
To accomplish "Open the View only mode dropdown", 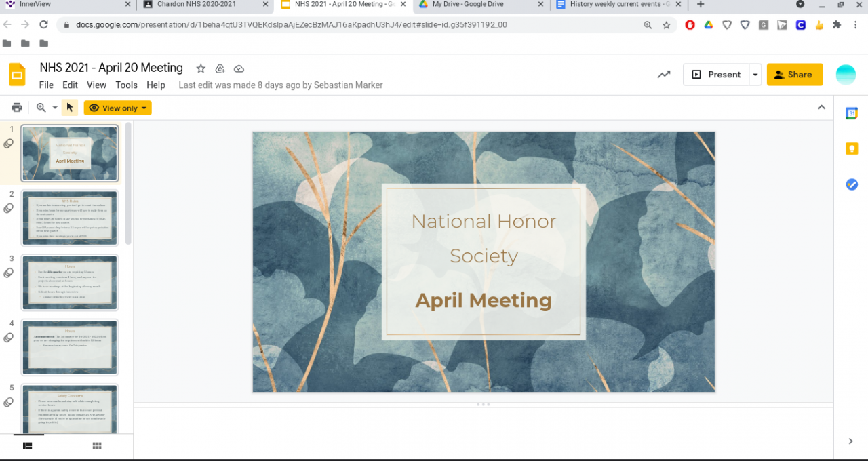I will pos(117,108).
